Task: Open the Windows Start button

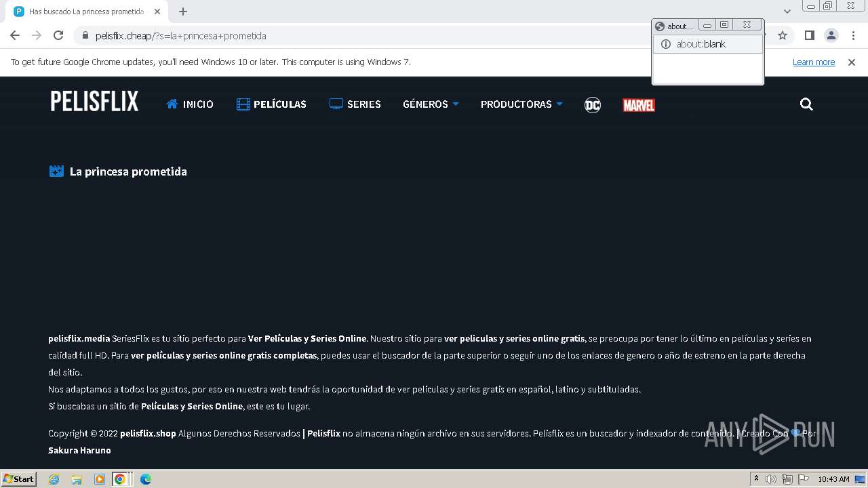Action: (19, 479)
